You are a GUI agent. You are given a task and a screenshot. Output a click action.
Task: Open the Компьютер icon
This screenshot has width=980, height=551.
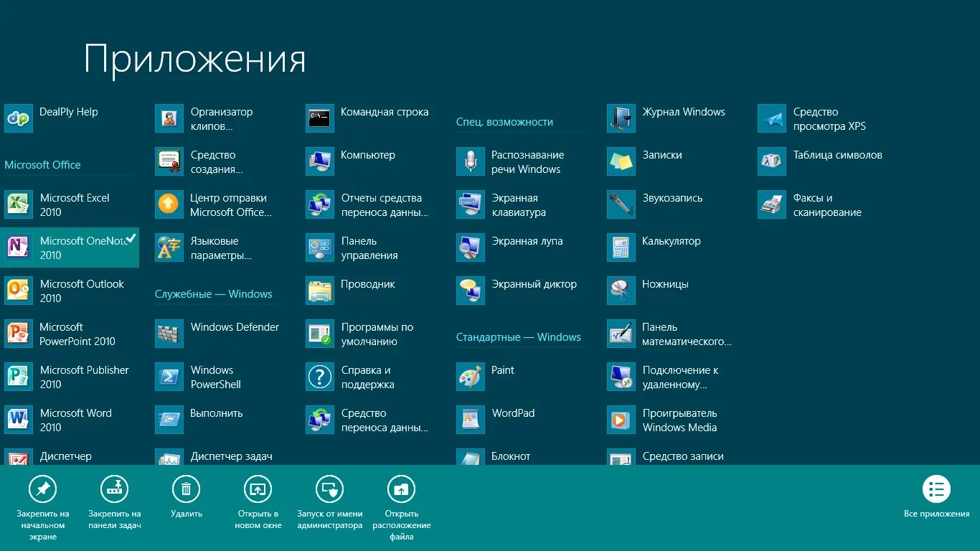point(320,161)
